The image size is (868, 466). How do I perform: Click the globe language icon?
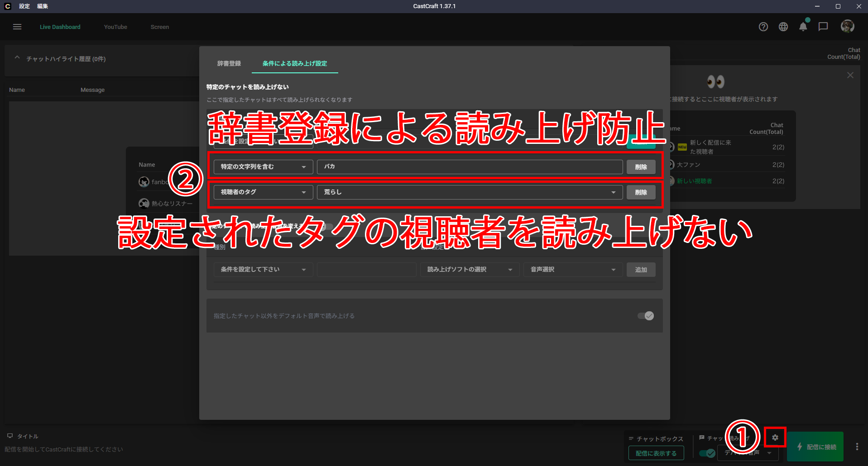[783, 27]
